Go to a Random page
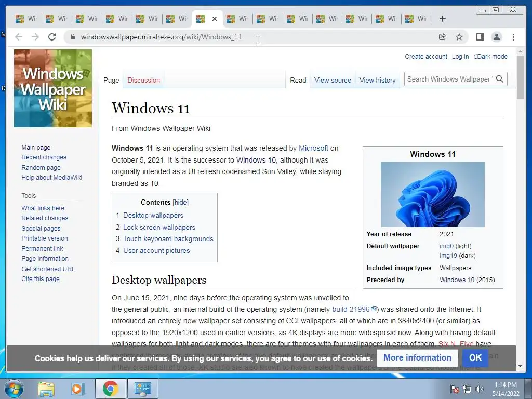Viewport: 532px width, 399px height. 41,168
